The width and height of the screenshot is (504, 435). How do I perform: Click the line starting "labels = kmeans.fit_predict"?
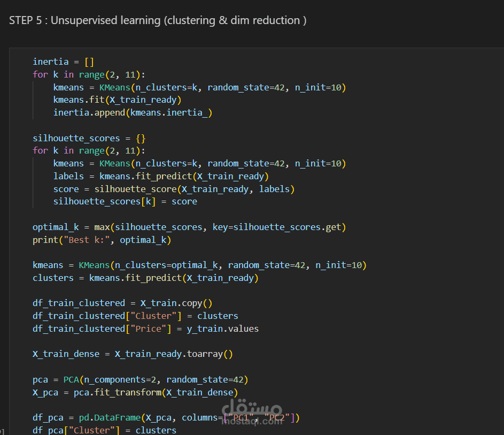[x=161, y=177]
